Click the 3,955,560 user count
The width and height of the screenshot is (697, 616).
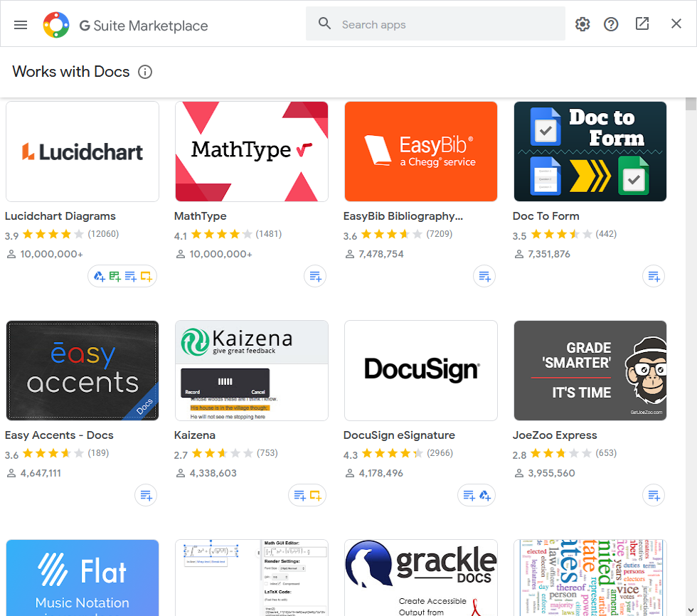[x=551, y=473]
